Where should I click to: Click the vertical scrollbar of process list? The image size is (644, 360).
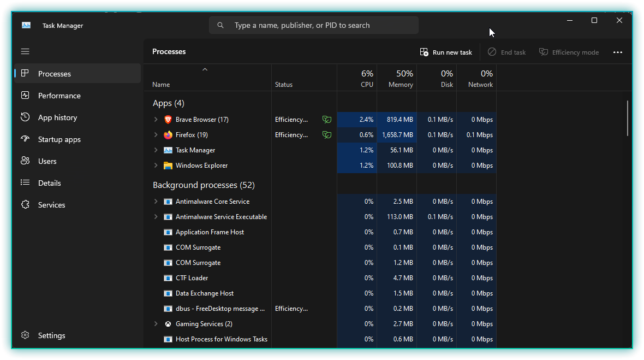tap(628, 118)
